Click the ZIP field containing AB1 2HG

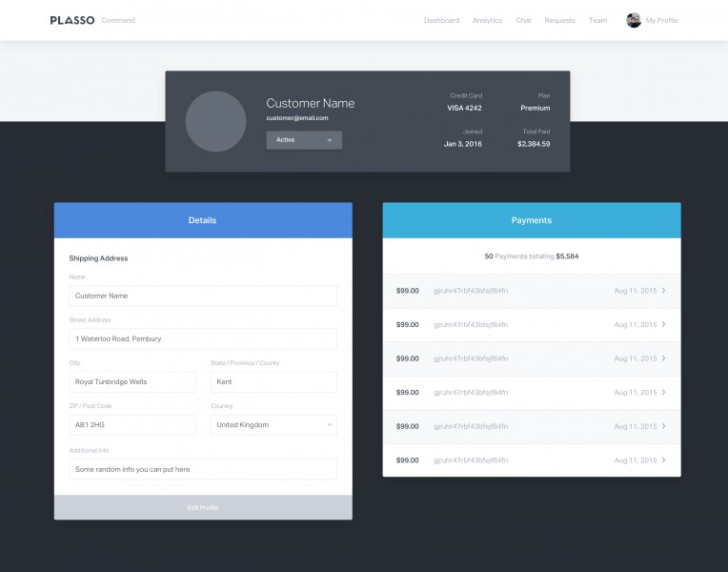pos(132,424)
